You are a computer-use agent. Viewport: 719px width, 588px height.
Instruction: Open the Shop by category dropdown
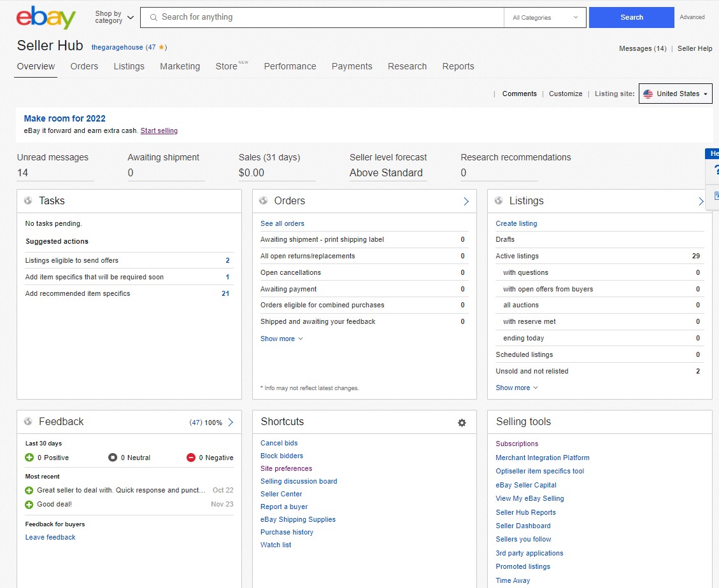click(x=112, y=17)
